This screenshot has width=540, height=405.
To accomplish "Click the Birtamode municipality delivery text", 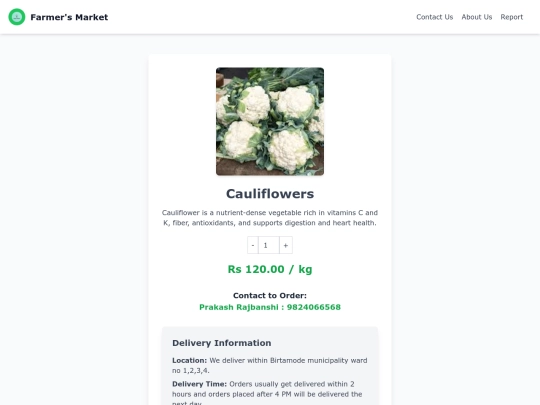I will [x=270, y=365].
